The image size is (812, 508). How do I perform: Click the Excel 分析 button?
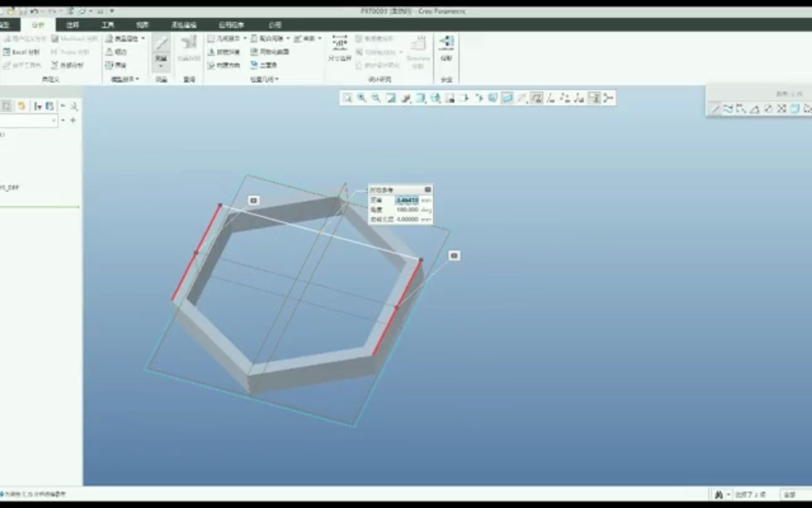click(22, 52)
